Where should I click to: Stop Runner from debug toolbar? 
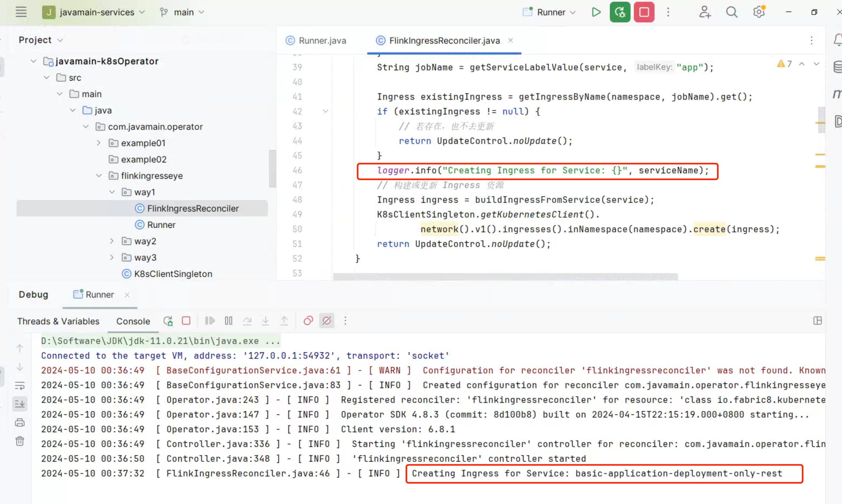186,321
